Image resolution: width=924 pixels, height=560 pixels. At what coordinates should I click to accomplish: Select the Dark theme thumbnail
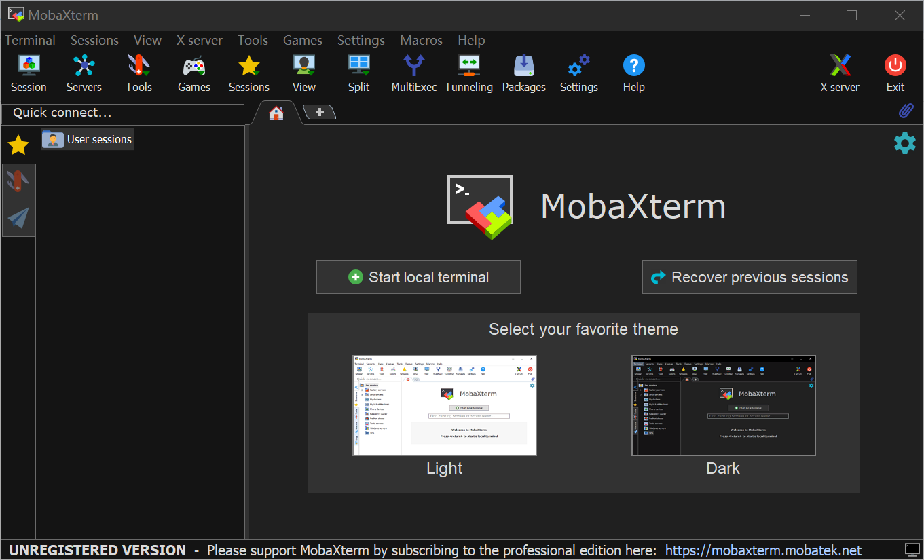click(x=723, y=405)
